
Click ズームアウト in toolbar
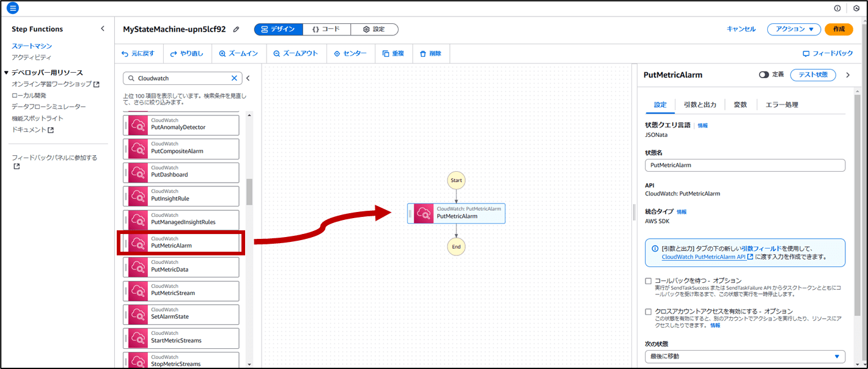(x=296, y=54)
